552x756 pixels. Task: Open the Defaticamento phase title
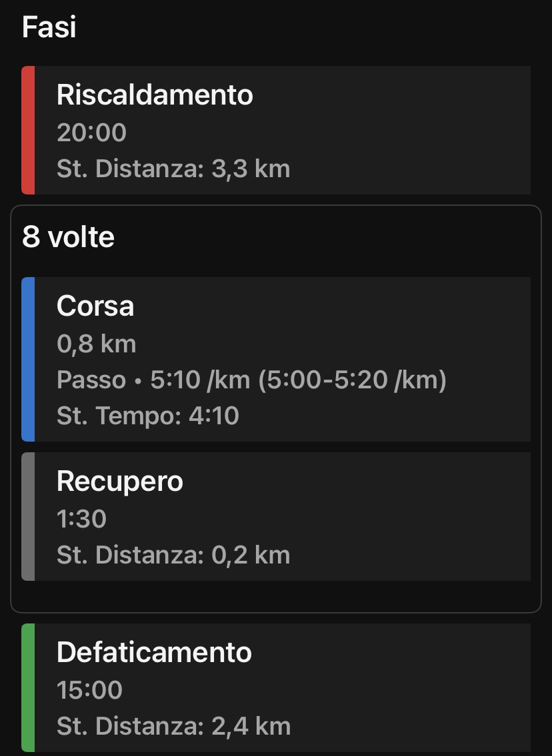coord(154,653)
